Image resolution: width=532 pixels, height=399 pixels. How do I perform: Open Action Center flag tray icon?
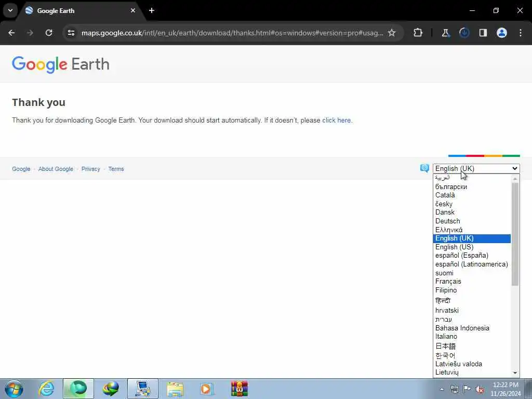click(x=467, y=389)
